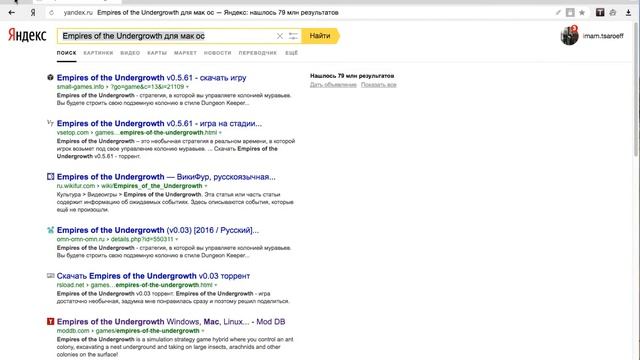The height and width of the screenshot is (360, 640).
Task: Open the 'Ещё' more services menu
Action: pos(291,53)
